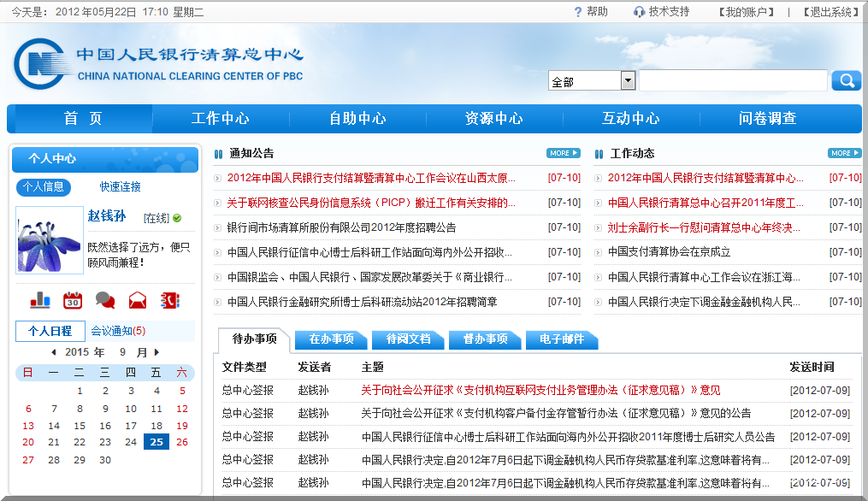The width and height of the screenshot is (868, 501).
Task: Open the calendar reminder icon showing 30
Action: (x=73, y=301)
